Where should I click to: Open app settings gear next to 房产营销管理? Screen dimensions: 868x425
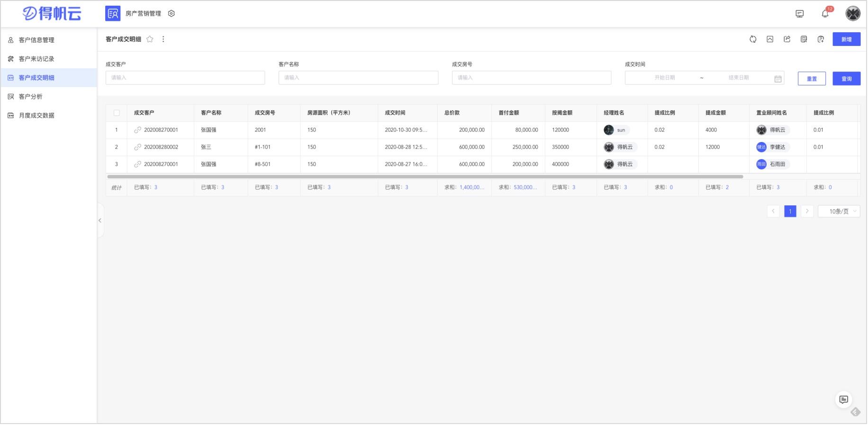[172, 14]
